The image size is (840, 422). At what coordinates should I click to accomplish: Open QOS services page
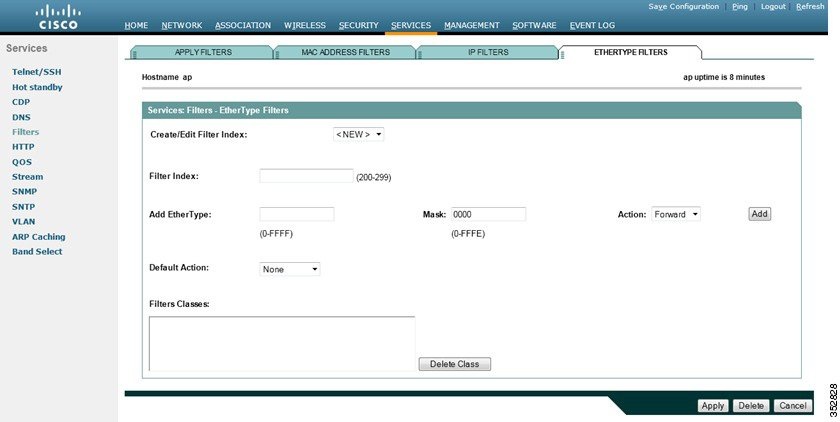[22, 162]
